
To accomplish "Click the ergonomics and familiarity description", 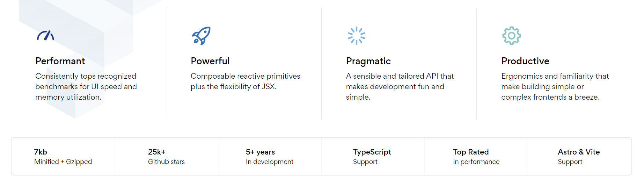I will pos(555,87).
